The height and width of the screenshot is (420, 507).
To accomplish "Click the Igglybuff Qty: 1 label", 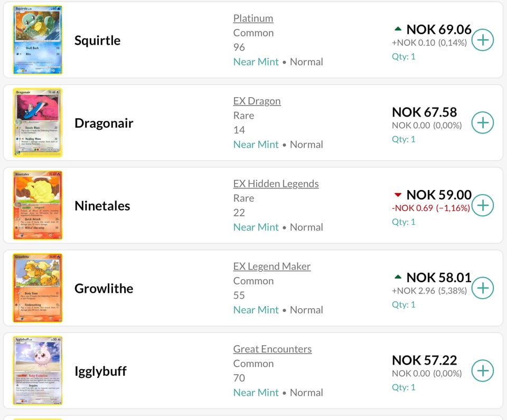I will 403,387.
